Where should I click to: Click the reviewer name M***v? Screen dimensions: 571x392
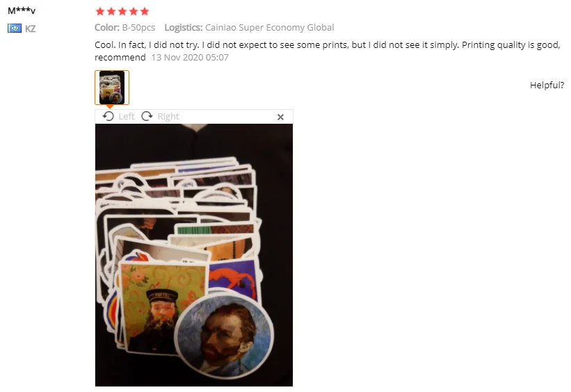pyautogui.click(x=22, y=10)
